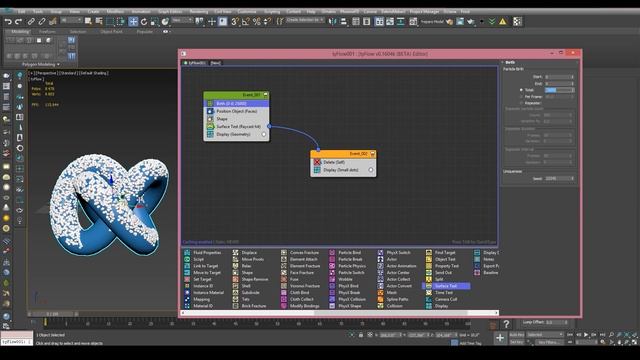The image size is (640, 360).
Task: Click the End value spinner arrows
Action: [x=573, y=83]
